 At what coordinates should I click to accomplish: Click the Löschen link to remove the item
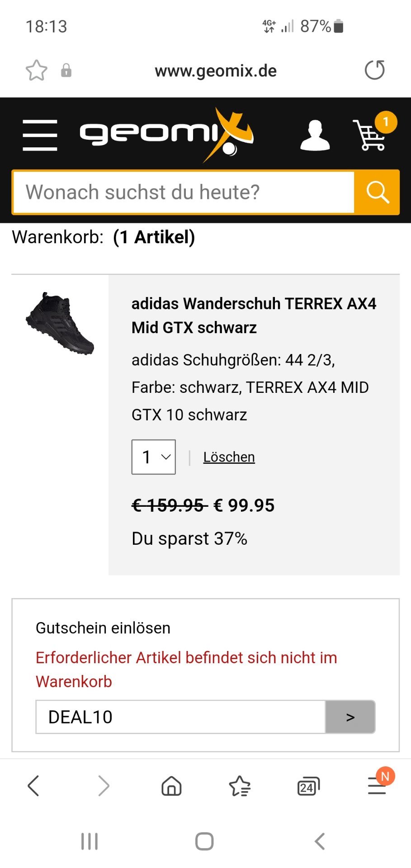click(229, 457)
